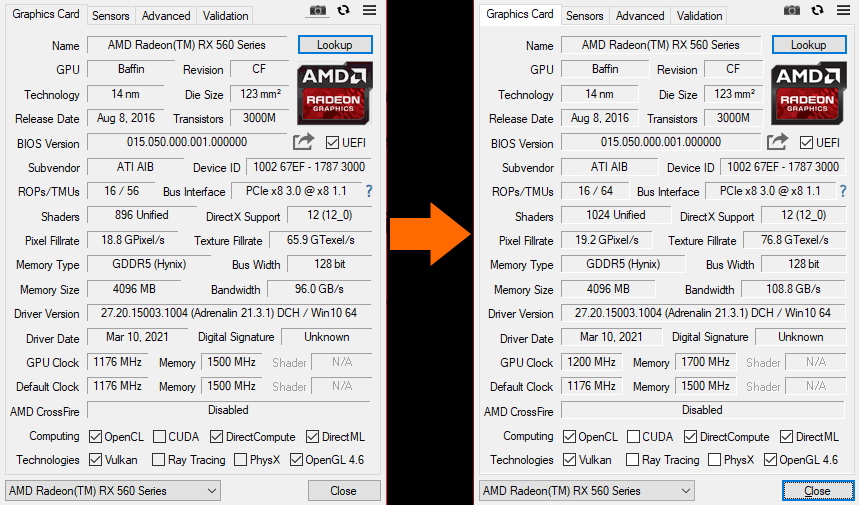Screen dimensions: 859x505
Task: Toggle Ray Tracing checkbox in right window
Action: coord(632,460)
